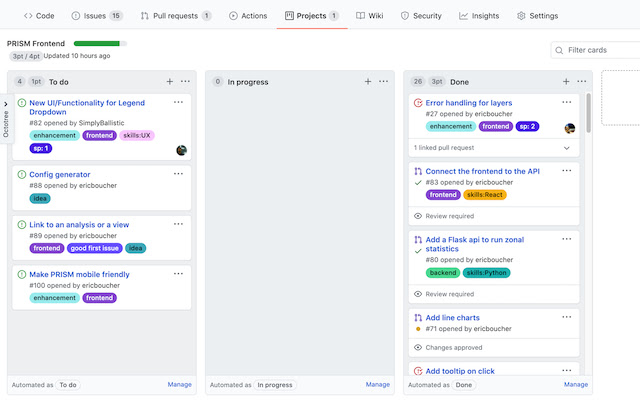Switch to the Issues tab
This screenshot has width=640, height=400.
point(97,16)
